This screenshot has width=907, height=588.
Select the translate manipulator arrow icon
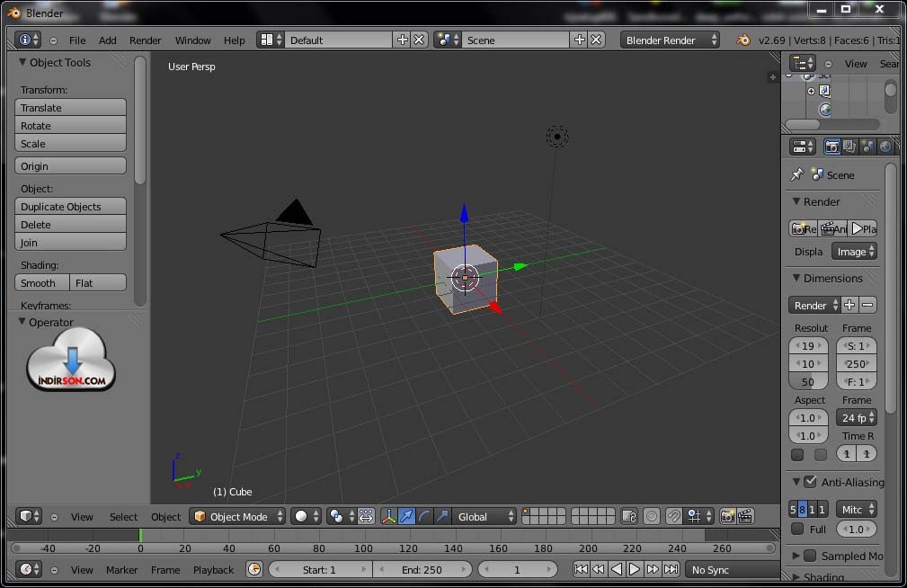click(x=406, y=516)
